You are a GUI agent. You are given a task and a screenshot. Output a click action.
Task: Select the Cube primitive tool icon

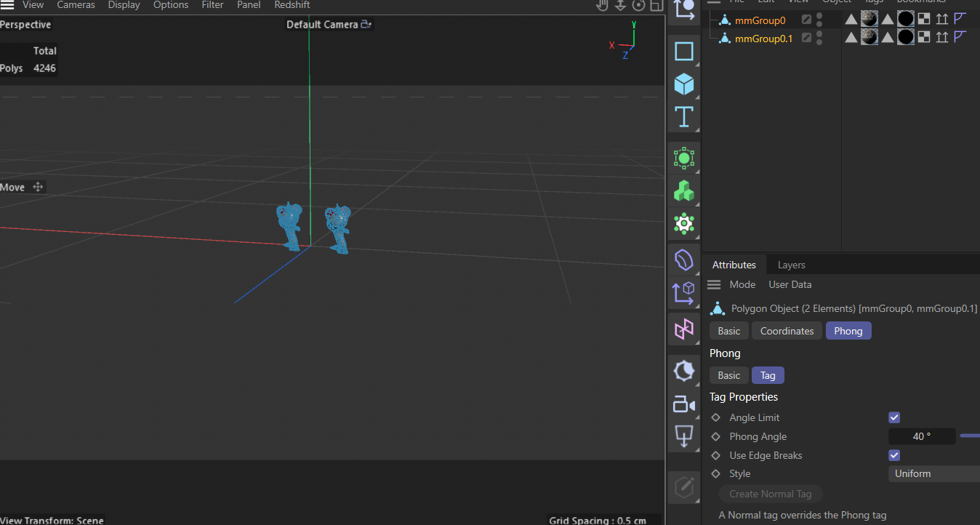pos(683,84)
